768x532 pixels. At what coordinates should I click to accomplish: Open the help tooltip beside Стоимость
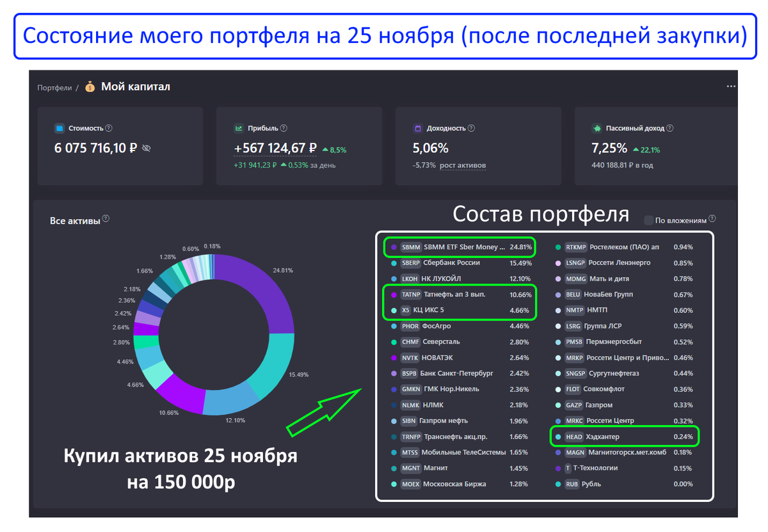tap(108, 128)
